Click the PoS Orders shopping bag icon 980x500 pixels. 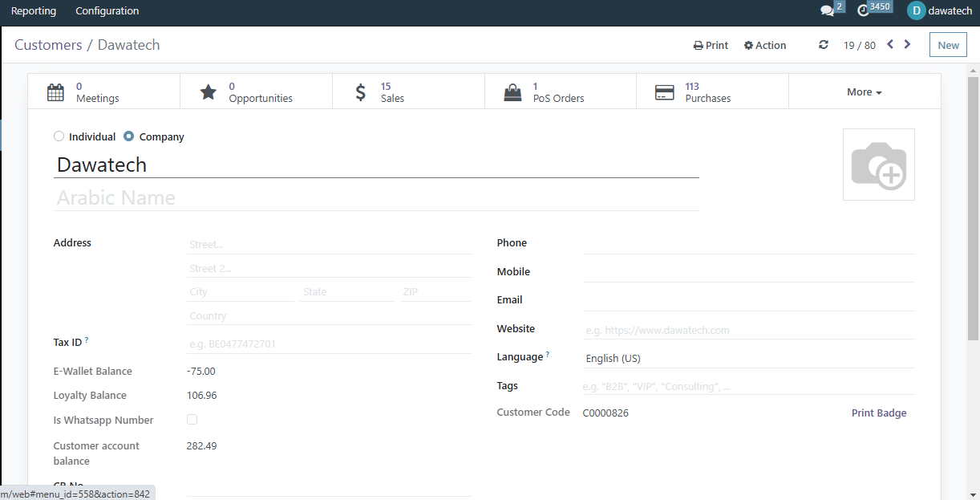coord(512,92)
